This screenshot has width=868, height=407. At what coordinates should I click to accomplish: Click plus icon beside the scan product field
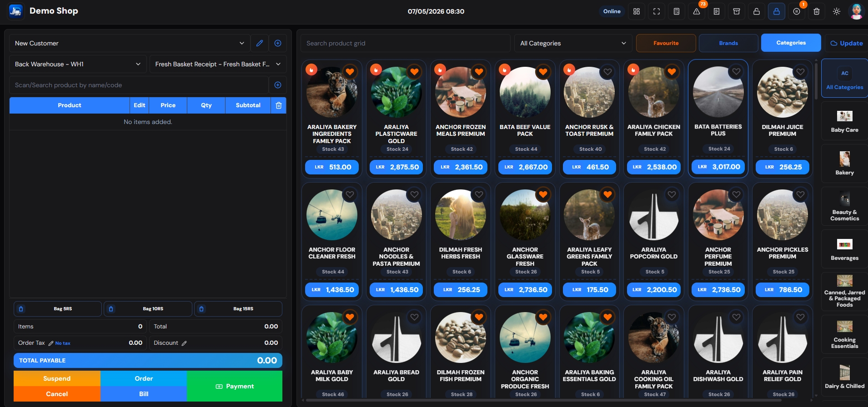click(278, 85)
